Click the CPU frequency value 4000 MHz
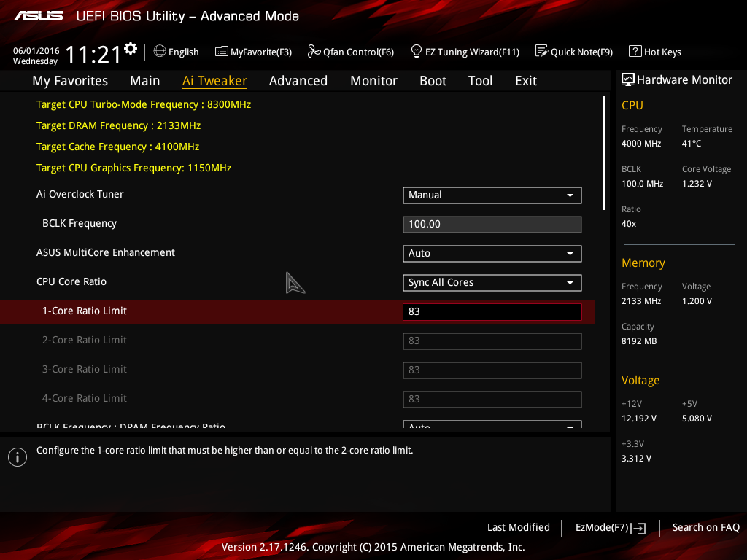The height and width of the screenshot is (560, 747). [x=640, y=144]
